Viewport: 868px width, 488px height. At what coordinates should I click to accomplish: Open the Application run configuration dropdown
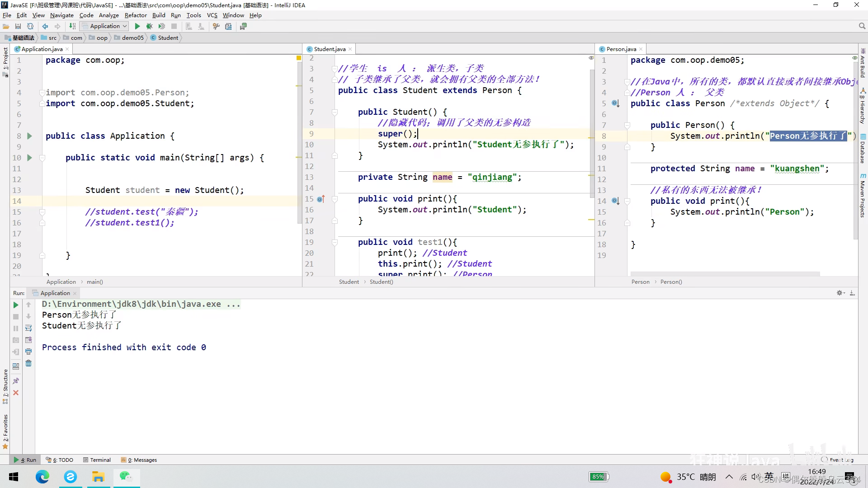[x=105, y=26]
